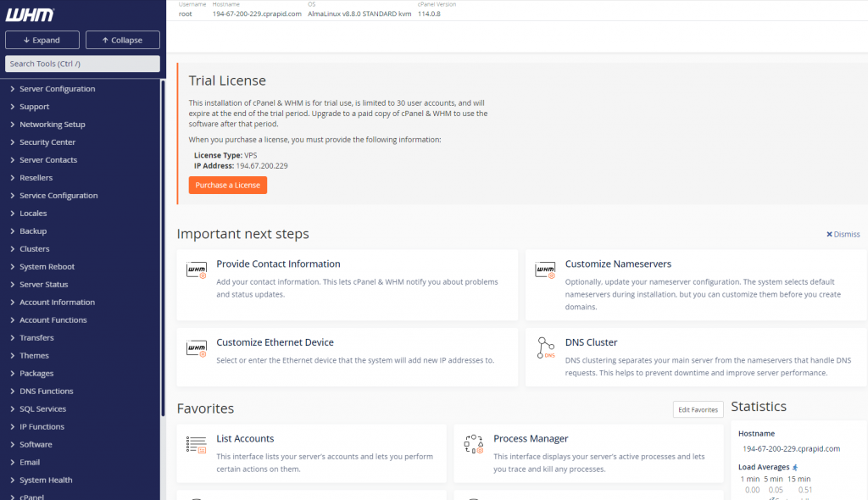
Task: Expand the Server Configuration section
Action: [x=57, y=89]
